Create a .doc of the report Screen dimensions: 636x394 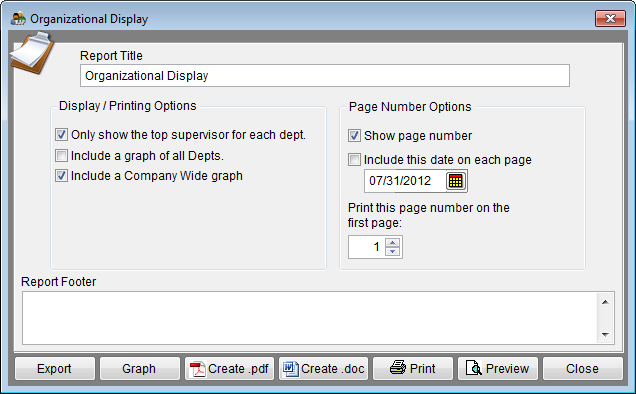click(x=323, y=368)
